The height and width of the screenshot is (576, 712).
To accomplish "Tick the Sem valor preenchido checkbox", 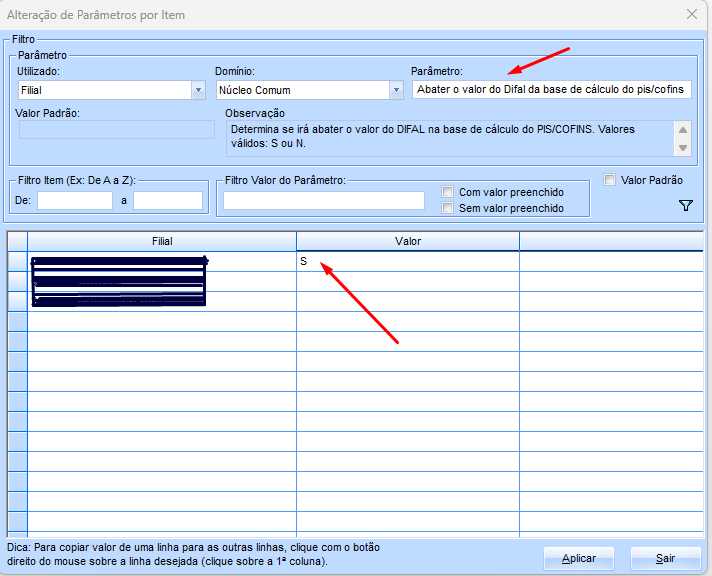I will click(x=448, y=208).
